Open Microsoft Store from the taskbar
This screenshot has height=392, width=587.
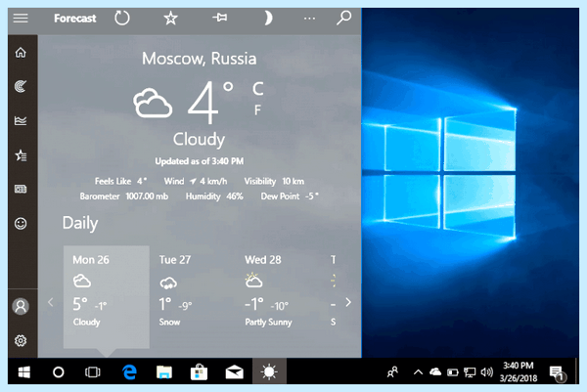(199, 371)
